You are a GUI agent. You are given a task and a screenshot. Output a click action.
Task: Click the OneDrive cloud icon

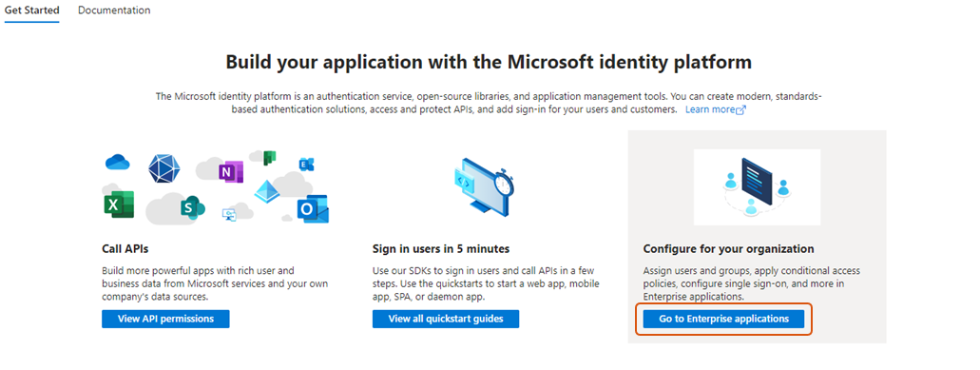(x=117, y=163)
